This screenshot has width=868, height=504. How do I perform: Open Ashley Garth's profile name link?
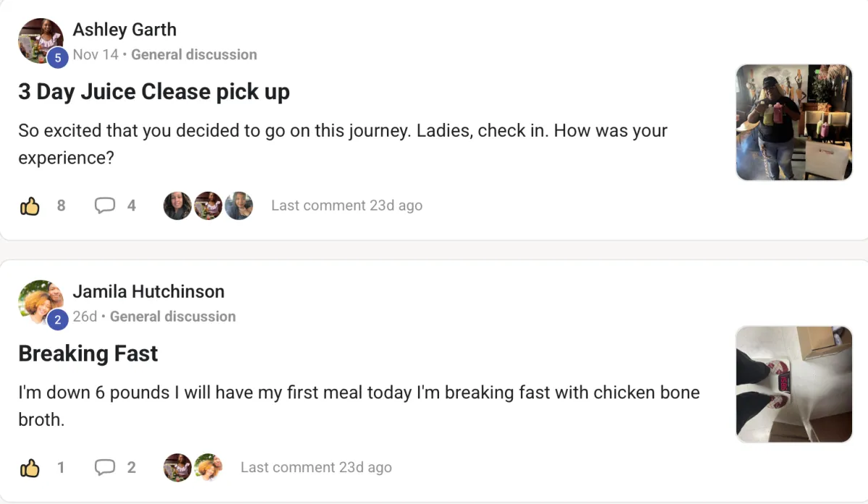[x=124, y=30]
